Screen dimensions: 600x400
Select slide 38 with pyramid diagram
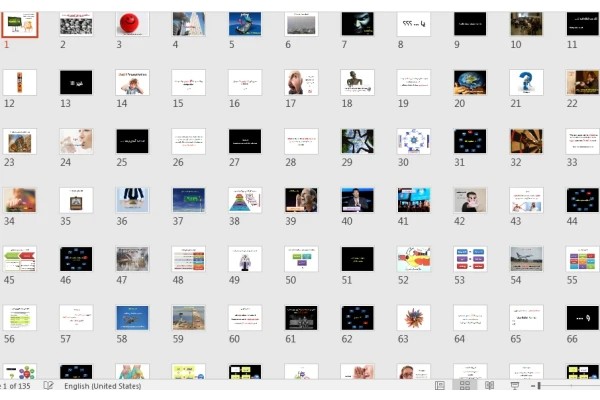click(x=245, y=200)
